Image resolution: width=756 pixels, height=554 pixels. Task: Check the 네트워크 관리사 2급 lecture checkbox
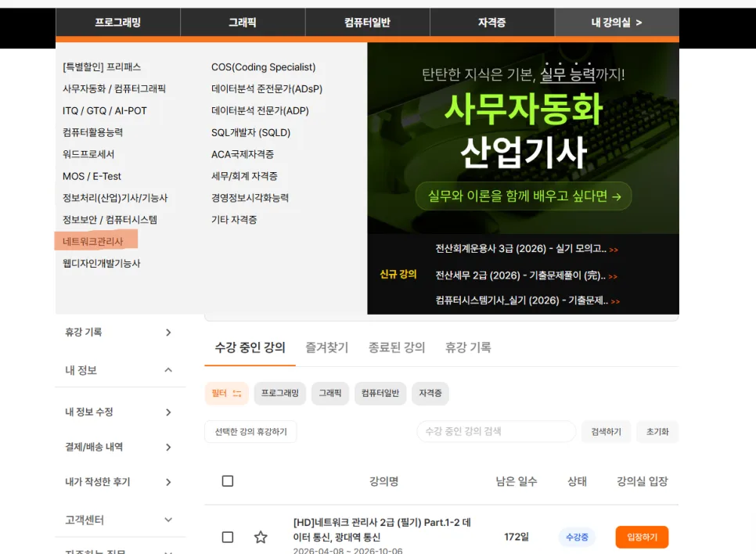(228, 537)
